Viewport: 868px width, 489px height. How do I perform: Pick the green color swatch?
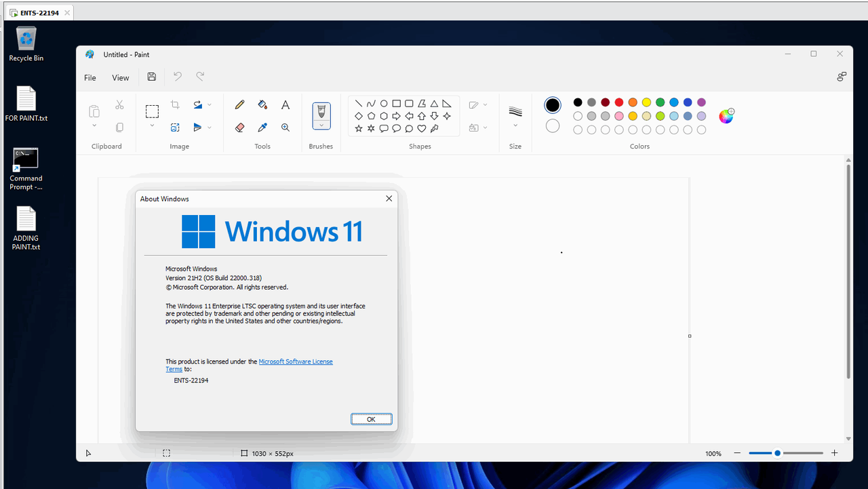point(660,102)
